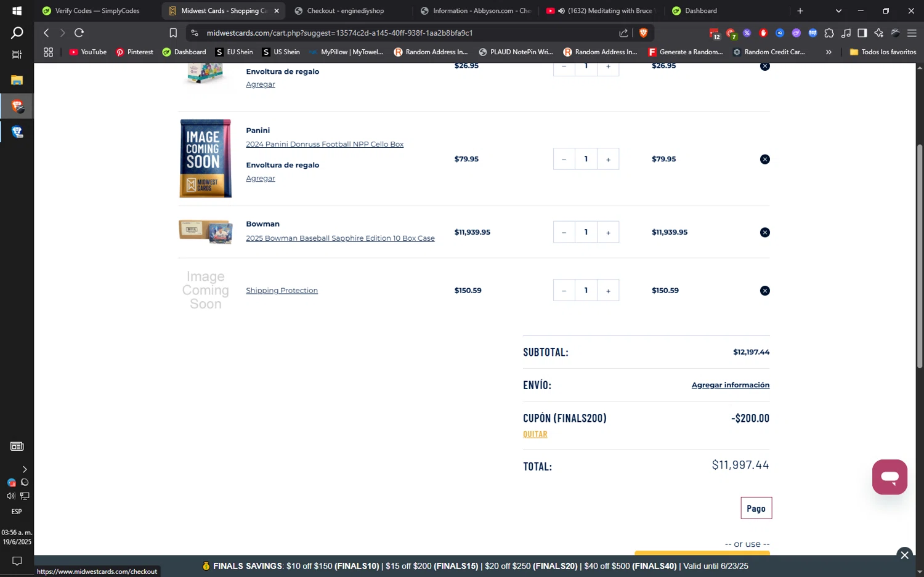Expand hidden system tray icons chevron

click(x=25, y=469)
